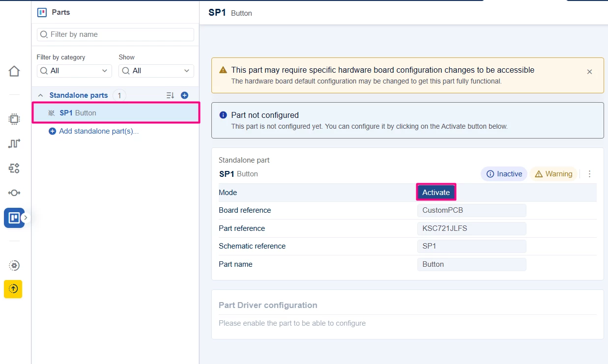Screen dimensions: 608x364
Task: Click the yellow upload arrow icon
Action: point(13,289)
